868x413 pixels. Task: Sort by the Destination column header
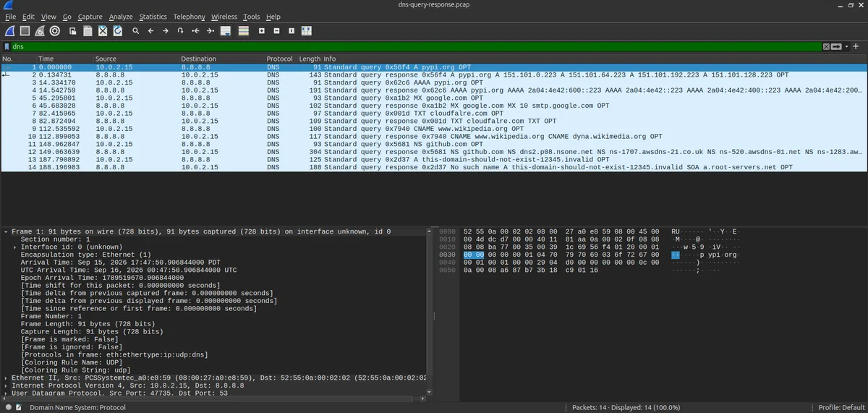point(221,59)
